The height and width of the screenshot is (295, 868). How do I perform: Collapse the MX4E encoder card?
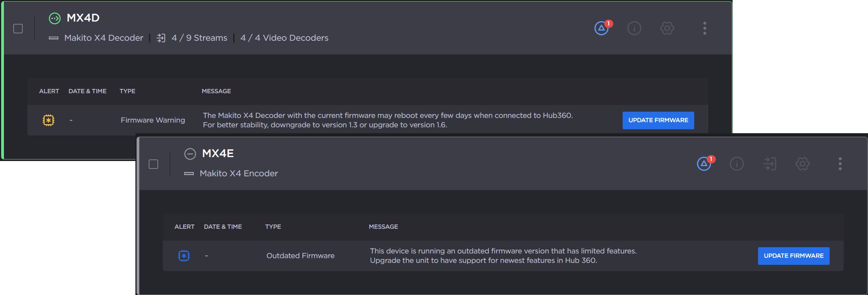190,154
